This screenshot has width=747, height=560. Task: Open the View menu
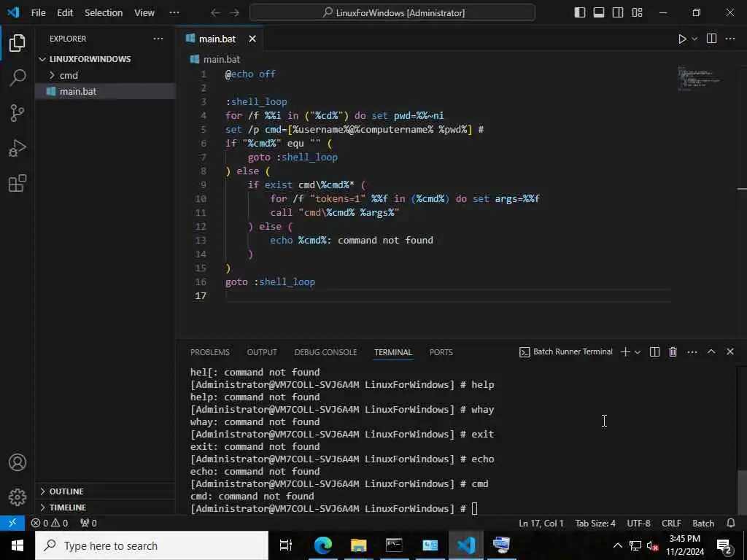(144, 13)
